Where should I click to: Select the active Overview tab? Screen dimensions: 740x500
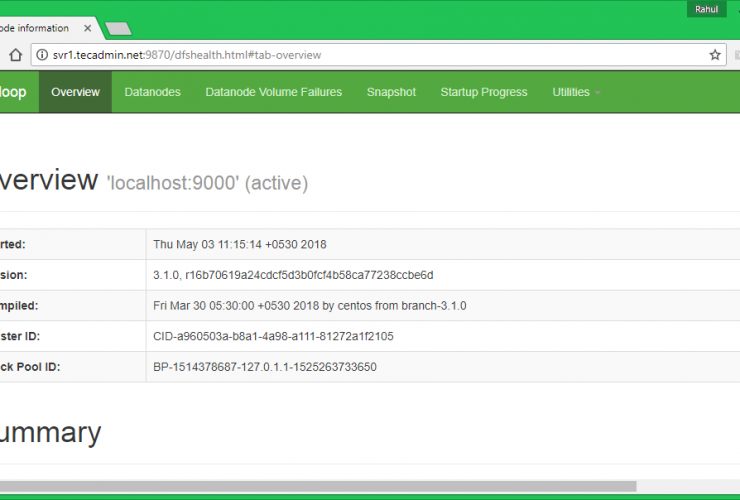pyautogui.click(x=75, y=92)
